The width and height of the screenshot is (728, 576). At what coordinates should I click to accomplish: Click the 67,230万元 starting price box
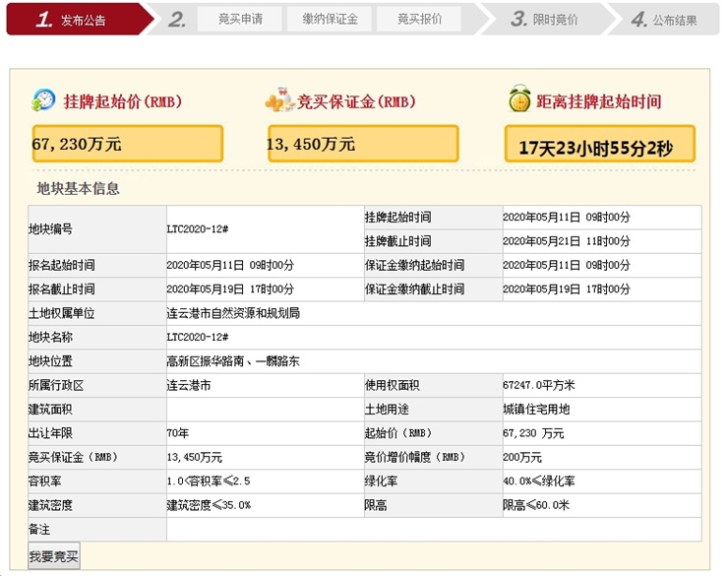[x=127, y=144]
